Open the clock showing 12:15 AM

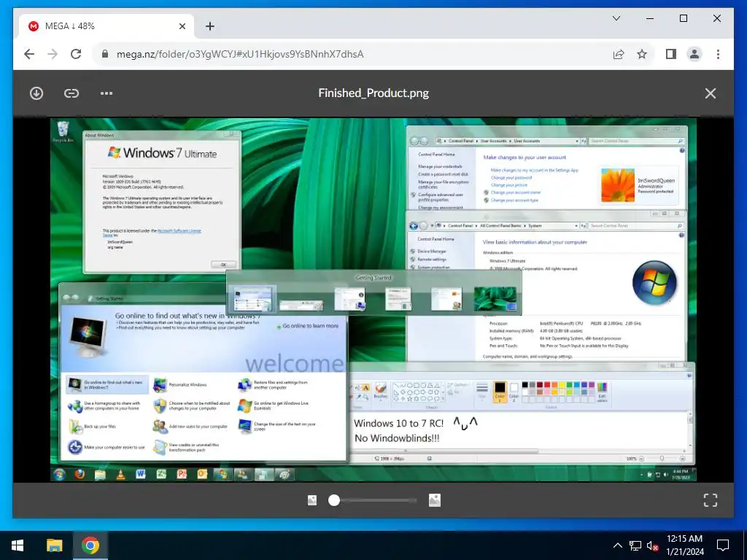click(x=684, y=545)
